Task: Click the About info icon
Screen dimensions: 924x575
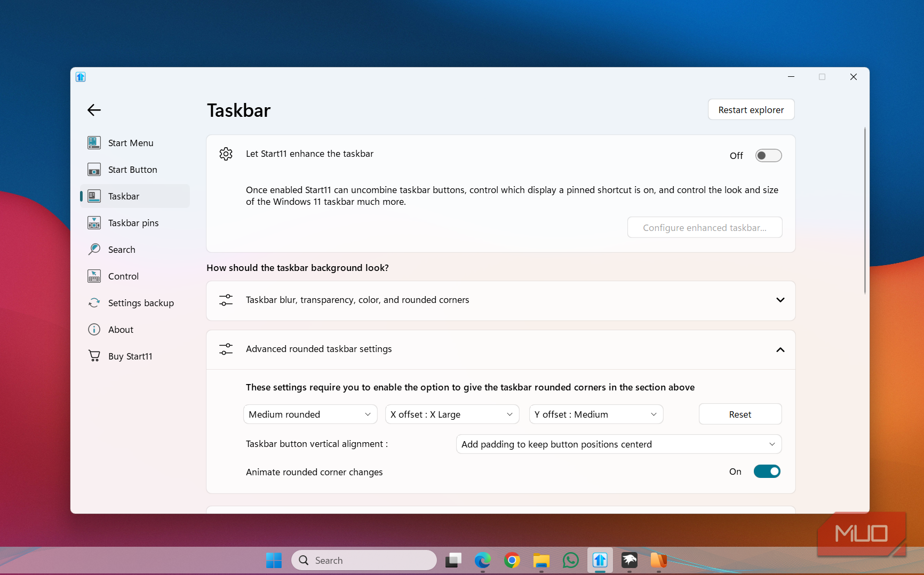Action: pyautogui.click(x=94, y=329)
